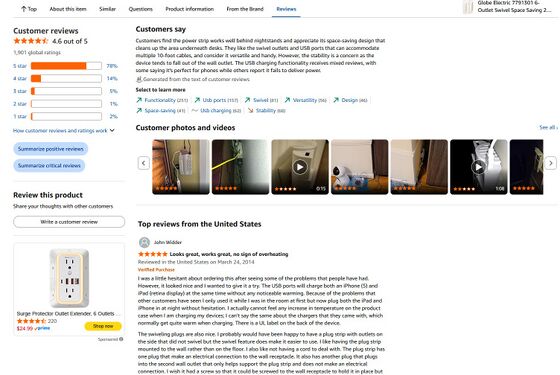Go to Similar section tab
560x375 pixels.
(108, 9)
